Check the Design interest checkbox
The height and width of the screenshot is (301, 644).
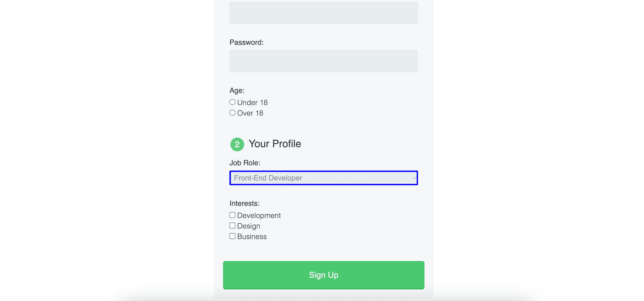click(x=232, y=225)
